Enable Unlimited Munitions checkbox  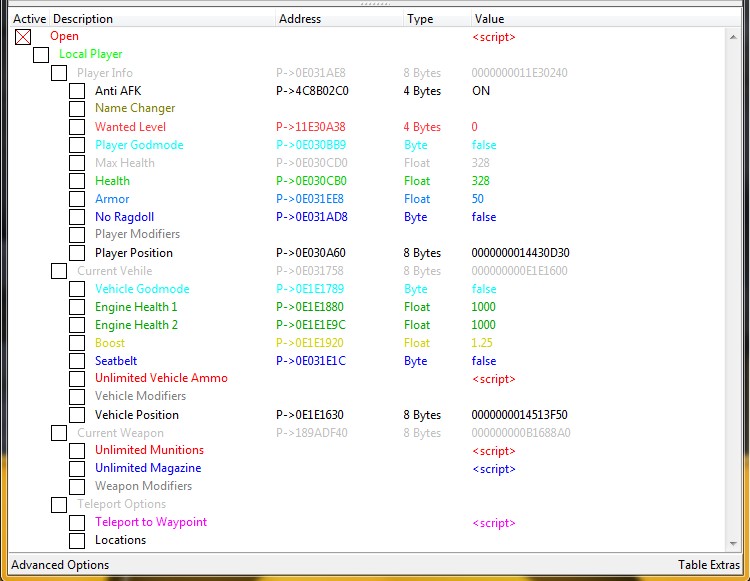click(77, 451)
